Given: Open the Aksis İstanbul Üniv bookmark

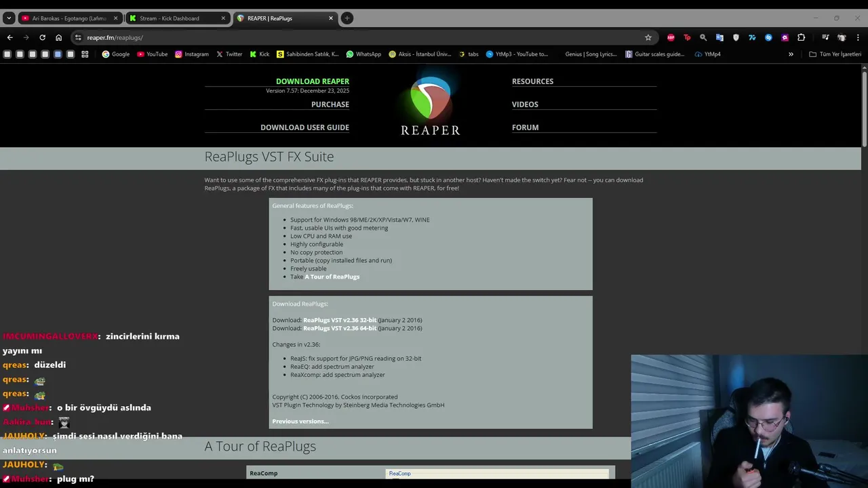Looking at the screenshot, I should 420,54.
